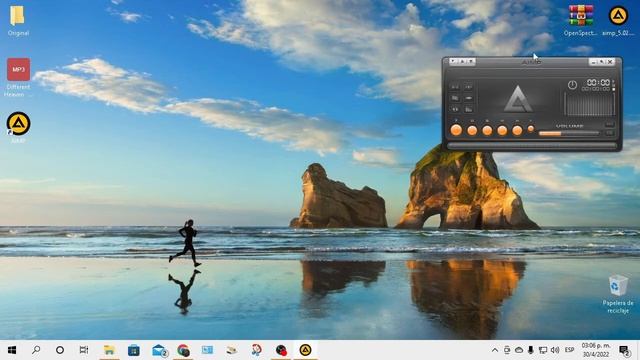Open the leftmost menu button in AIMP title bar

(x=453, y=61)
